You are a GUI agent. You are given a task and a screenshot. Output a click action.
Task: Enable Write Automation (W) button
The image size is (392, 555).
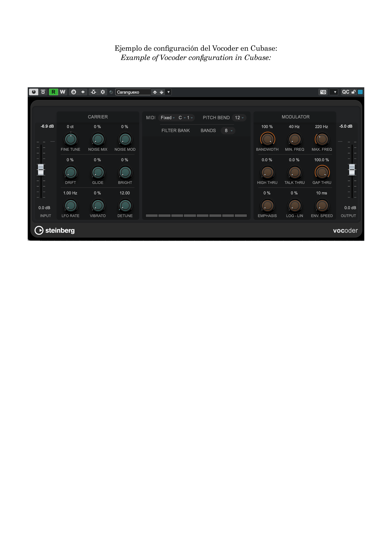click(63, 92)
